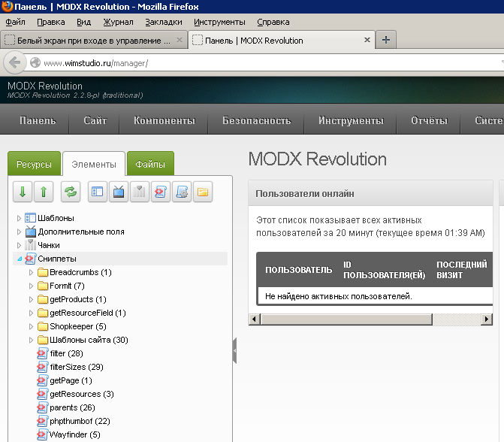
Task: Collapse the left tree panel via splitter handle
Action: click(234, 350)
